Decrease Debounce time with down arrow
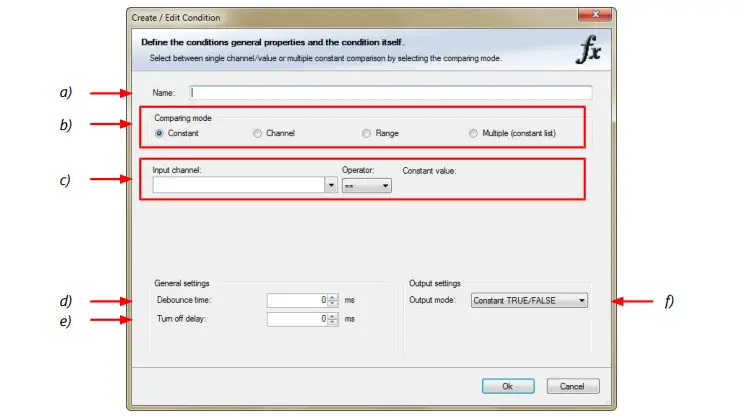Screen dimensions: 744x416 click(x=333, y=303)
